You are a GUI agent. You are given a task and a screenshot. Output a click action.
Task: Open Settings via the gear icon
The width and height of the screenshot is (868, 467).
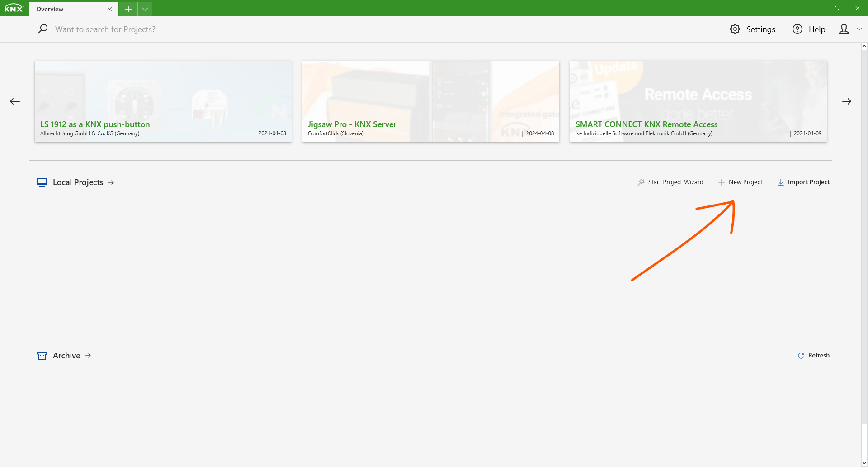coord(735,29)
